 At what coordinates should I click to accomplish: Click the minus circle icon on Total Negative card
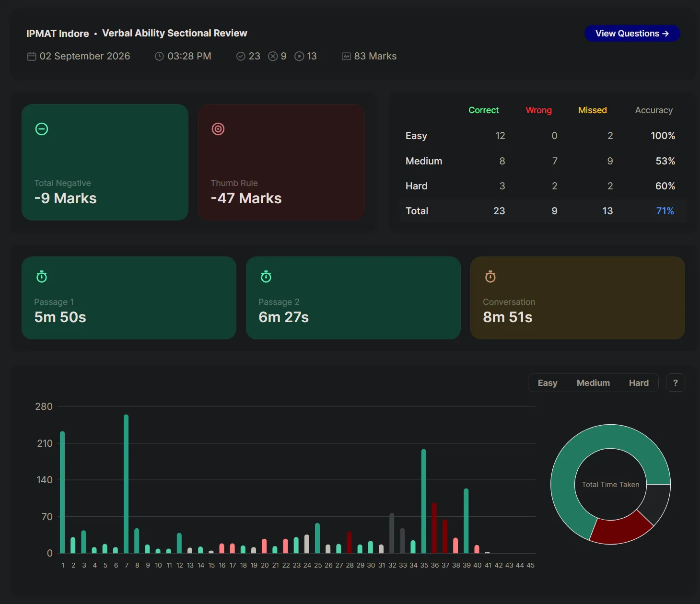pos(42,129)
